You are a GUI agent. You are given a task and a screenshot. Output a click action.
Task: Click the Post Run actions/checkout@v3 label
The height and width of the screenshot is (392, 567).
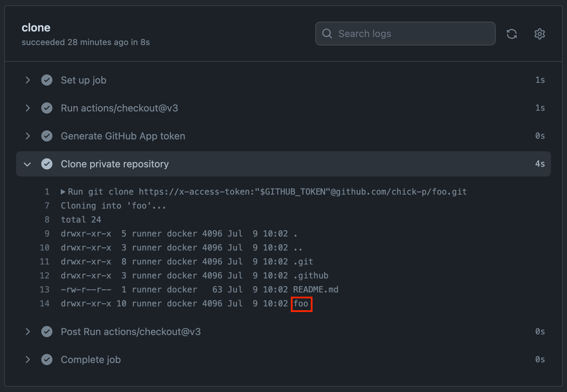pos(131,332)
